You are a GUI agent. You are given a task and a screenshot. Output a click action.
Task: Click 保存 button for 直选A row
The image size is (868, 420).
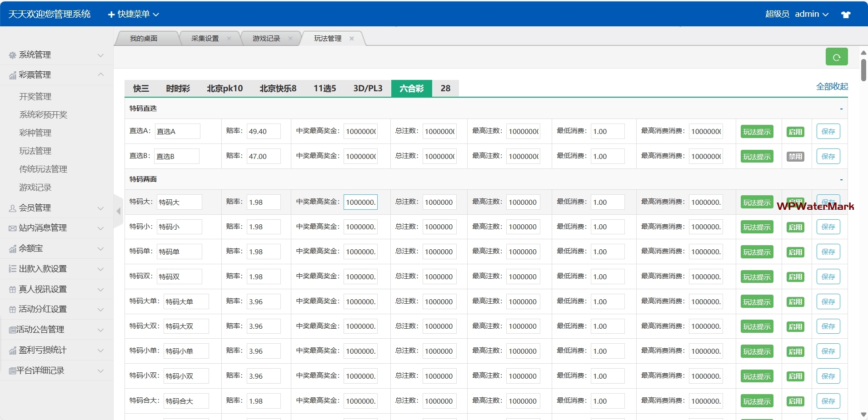(x=828, y=132)
